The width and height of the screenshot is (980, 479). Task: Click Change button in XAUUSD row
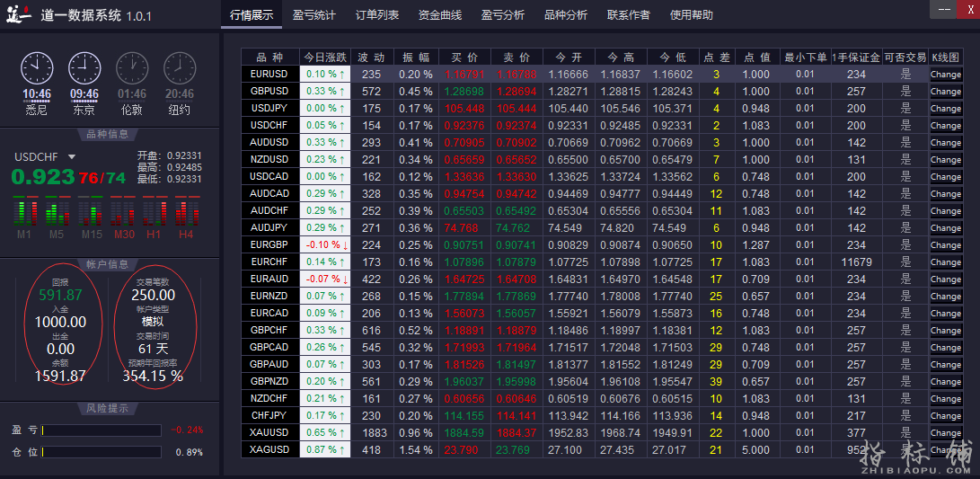point(946,433)
